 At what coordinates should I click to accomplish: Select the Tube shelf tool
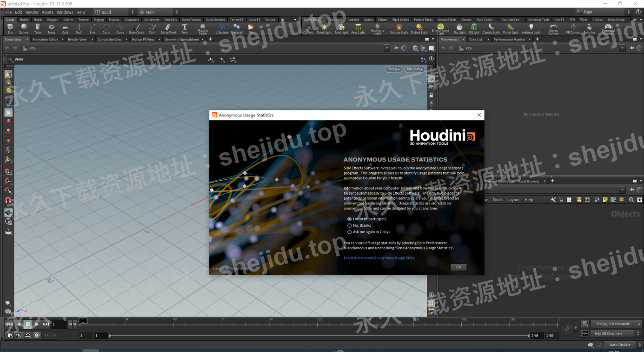[38, 29]
